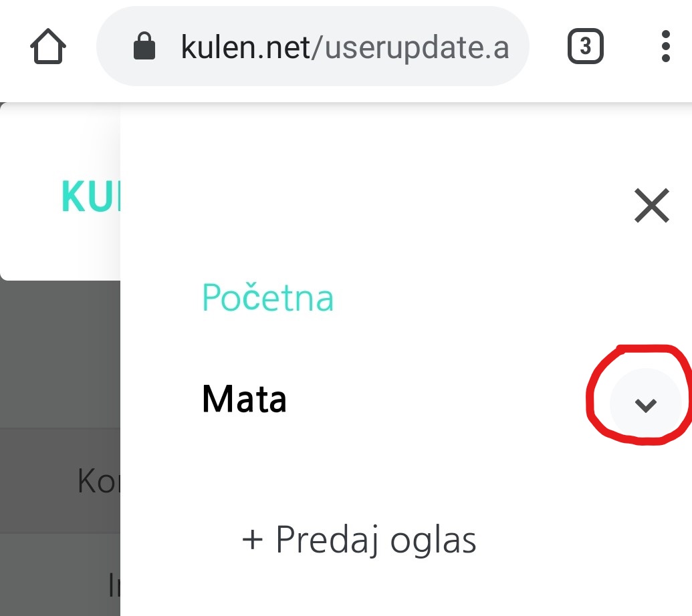Click the padlock site security icon
The width and height of the screenshot is (692, 616).
(144, 47)
